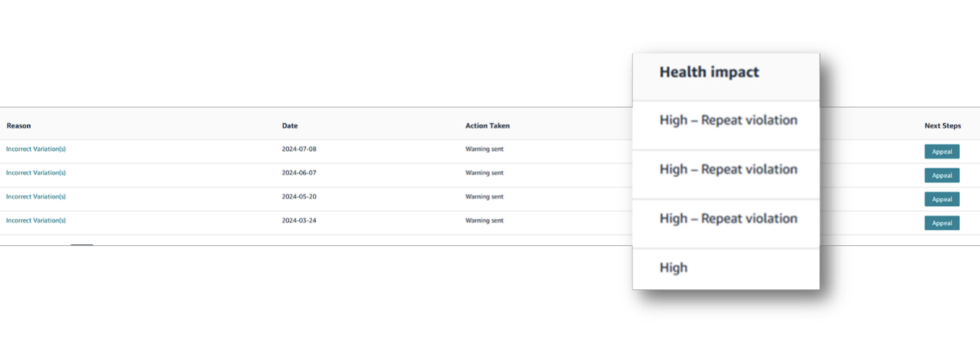Select the 2024-05-20 date cell

pos(299,197)
